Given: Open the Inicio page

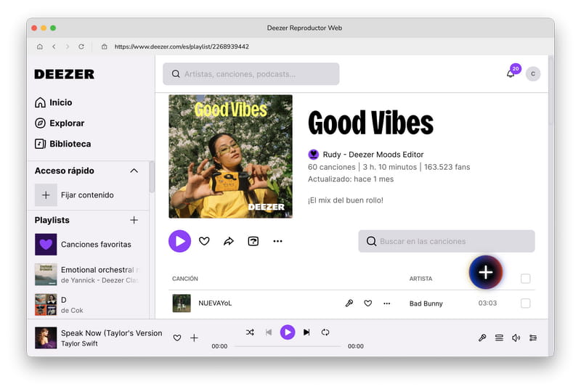Looking at the screenshot, I should (x=53, y=102).
